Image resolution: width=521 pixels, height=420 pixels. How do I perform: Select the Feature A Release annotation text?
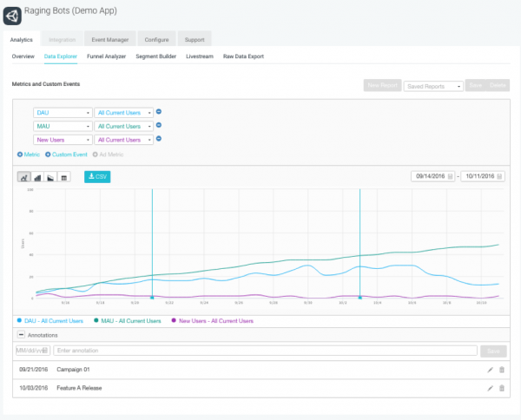(x=79, y=388)
